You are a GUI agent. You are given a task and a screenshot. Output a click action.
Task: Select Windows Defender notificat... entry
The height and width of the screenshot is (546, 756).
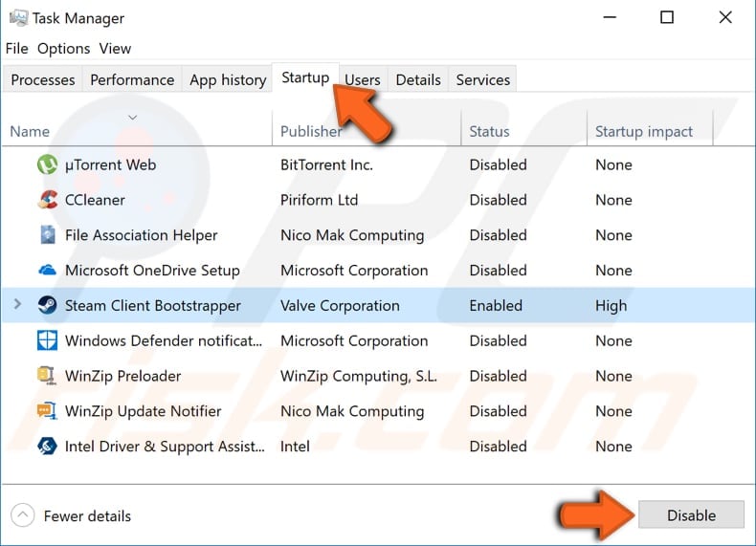pyautogui.click(x=164, y=340)
